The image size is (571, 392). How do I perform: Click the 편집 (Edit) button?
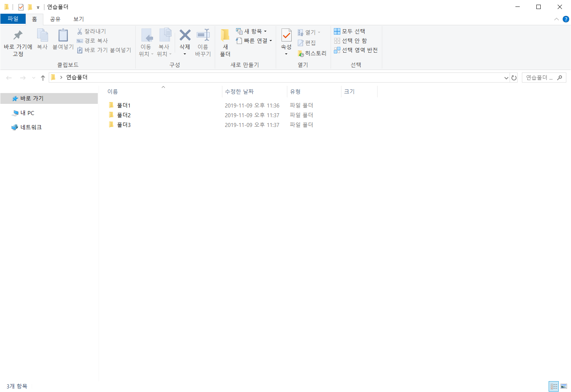coord(307,43)
